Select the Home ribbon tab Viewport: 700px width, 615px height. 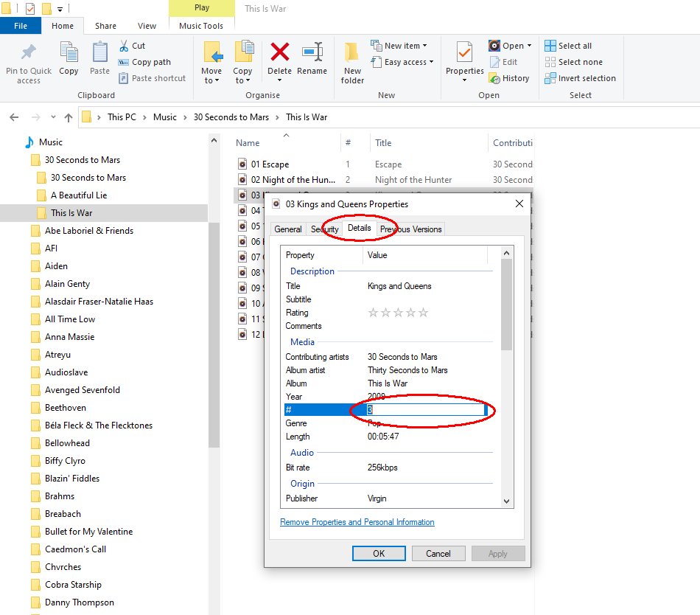[x=63, y=26]
